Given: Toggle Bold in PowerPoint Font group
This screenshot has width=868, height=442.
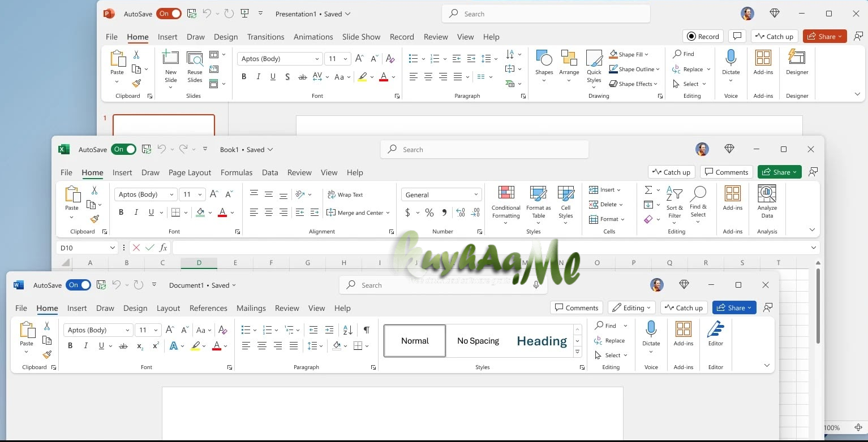Looking at the screenshot, I should pos(244,77).
